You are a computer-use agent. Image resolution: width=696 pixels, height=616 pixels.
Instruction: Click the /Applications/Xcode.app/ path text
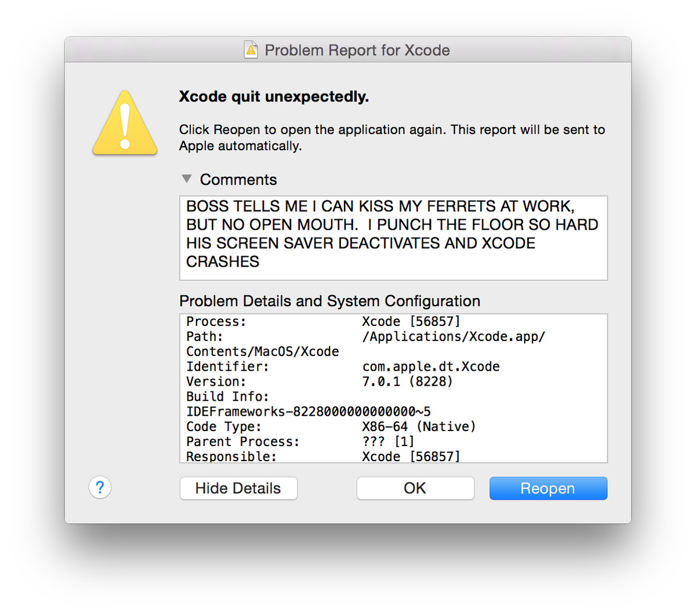click(454, 337)
